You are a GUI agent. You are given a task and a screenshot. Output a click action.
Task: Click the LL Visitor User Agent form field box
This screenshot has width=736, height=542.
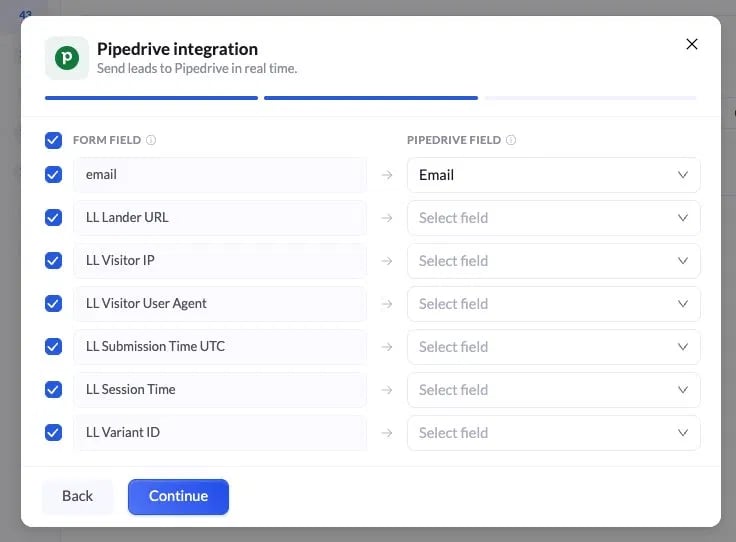[x=220, y=304]
